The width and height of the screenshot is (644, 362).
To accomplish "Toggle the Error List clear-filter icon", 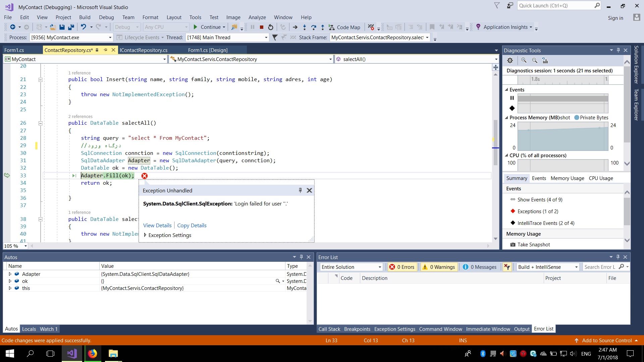I will click(507, 267).
